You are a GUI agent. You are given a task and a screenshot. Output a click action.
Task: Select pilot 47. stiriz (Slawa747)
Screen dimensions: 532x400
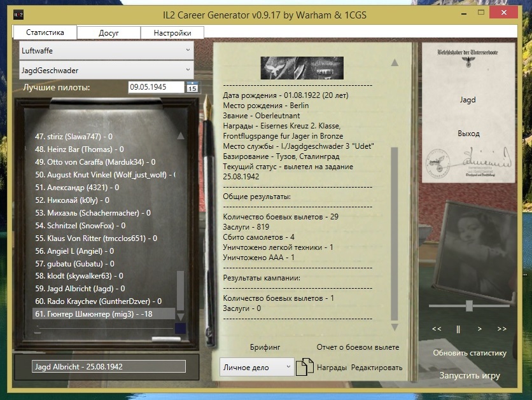(x=74, y=137)
